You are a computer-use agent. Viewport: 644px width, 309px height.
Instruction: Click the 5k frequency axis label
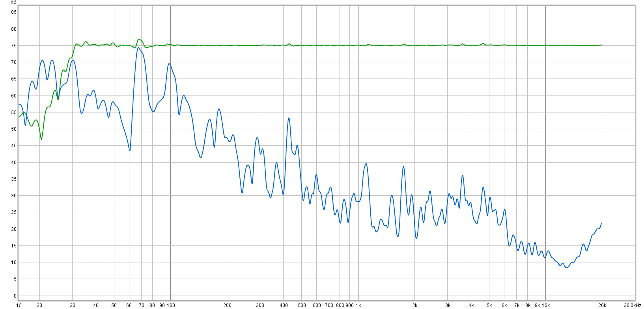tap(489, 305)
